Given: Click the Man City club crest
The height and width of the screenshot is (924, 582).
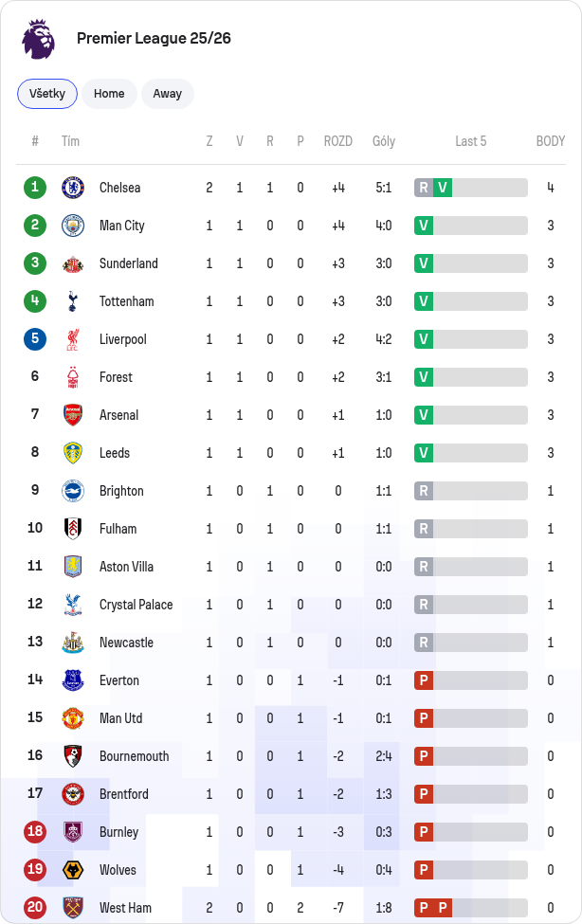Looking at the screenshot, I should click(x=73, y=226).
